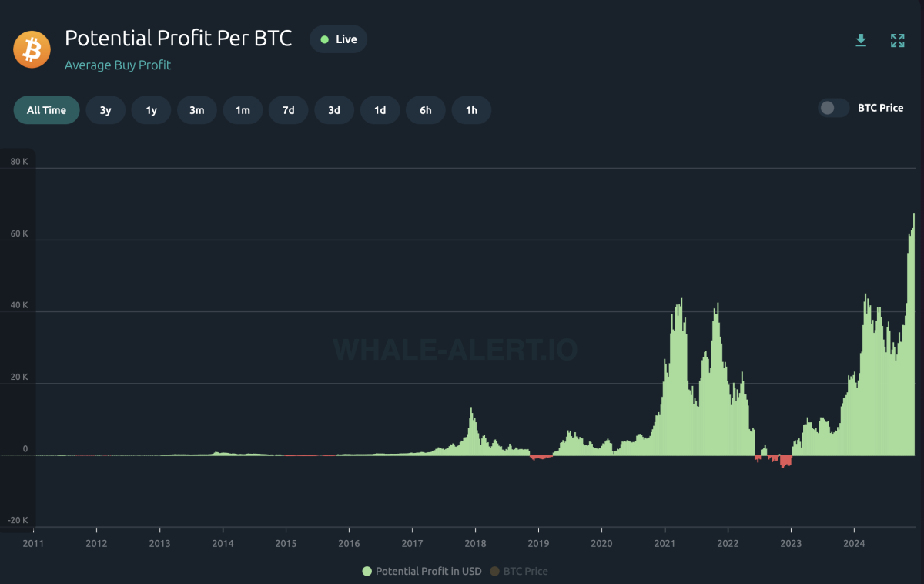Click the Average Buy Profit subtitle
This screenshot has width=924, height=584.
tap(118, 65)
